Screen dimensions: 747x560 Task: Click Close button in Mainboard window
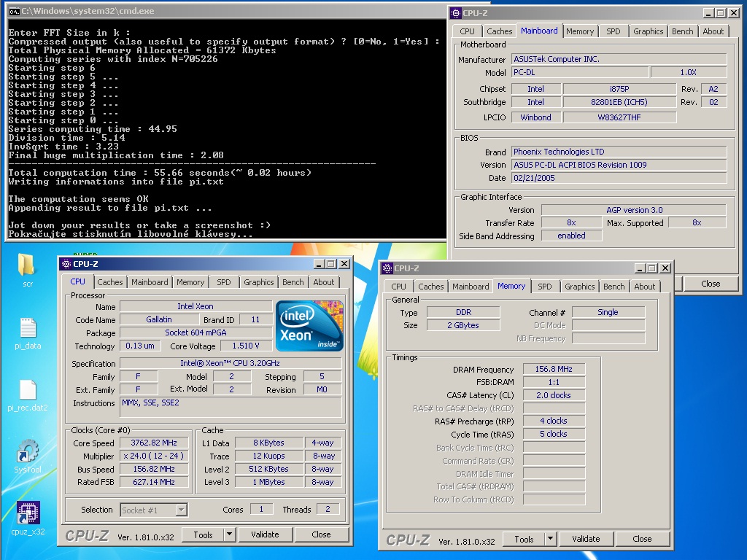coord(711,284)
